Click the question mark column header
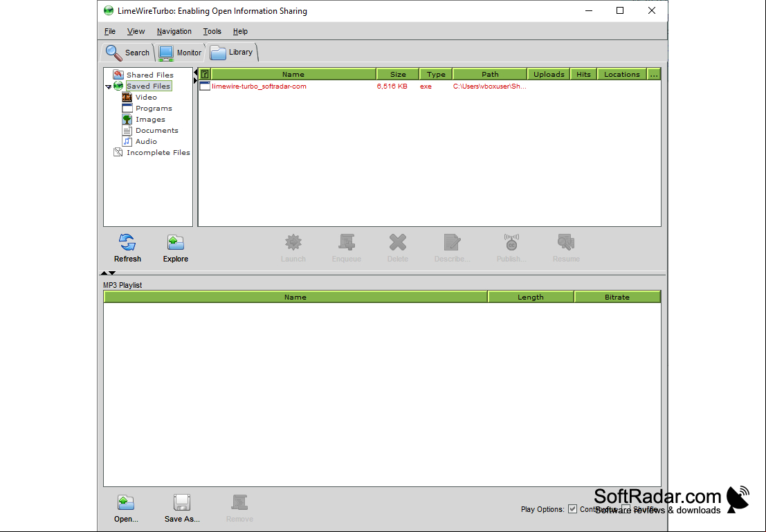The image size is (766, 532). 205,74
